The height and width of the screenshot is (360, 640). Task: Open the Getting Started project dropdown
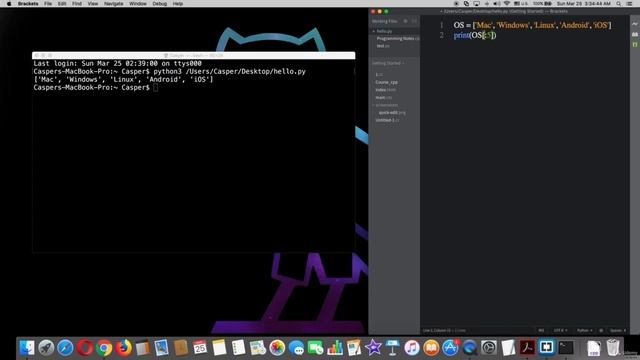(388, 63)
